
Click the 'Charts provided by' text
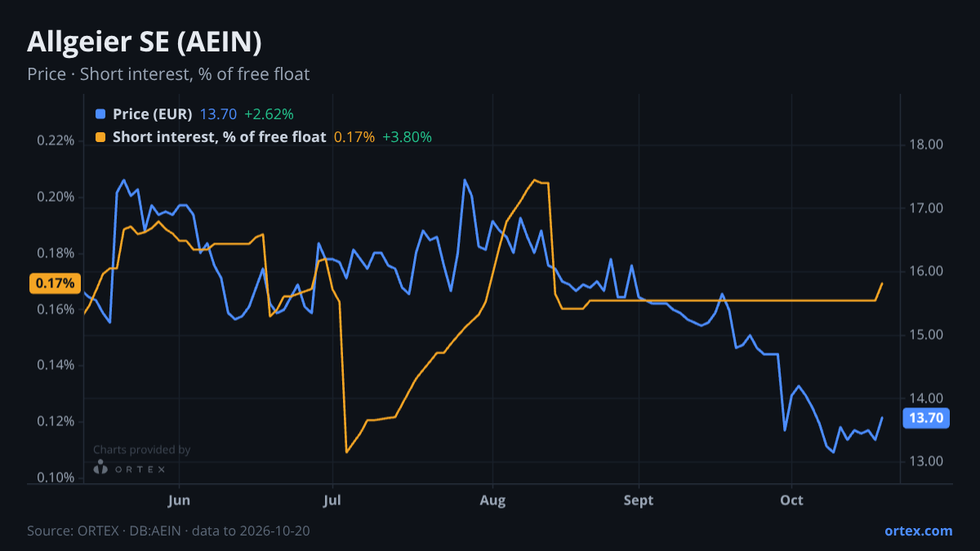pyautogui.click(x=141, y=450)
